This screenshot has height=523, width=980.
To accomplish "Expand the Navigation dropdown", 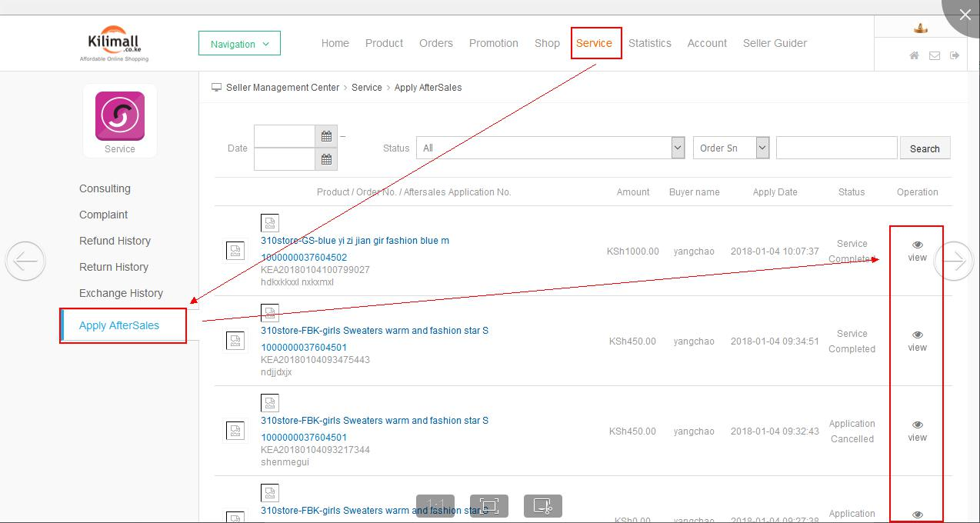I will tap(239, 44).
